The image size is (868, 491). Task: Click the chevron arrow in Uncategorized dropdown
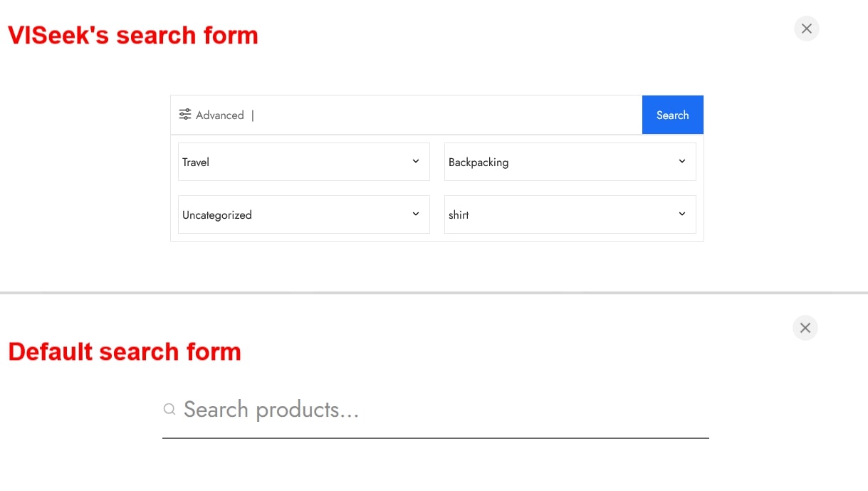tap(416, 214)
